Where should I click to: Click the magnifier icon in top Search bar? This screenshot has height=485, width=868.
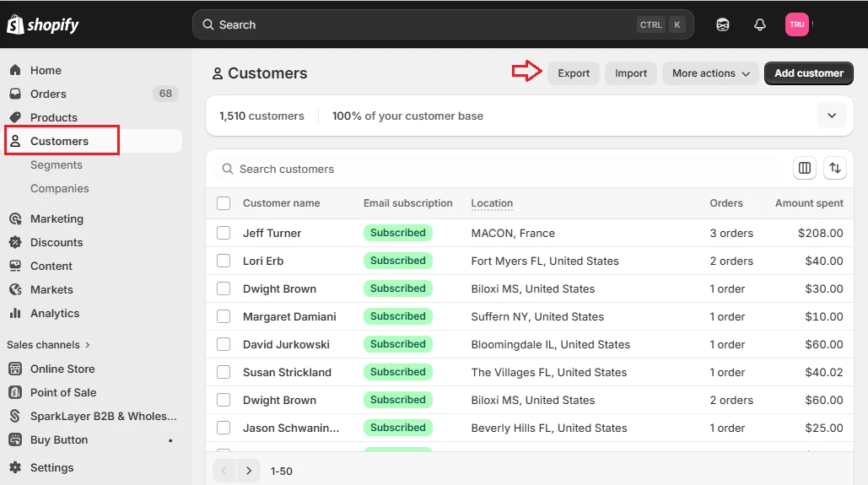coord(208,24)
